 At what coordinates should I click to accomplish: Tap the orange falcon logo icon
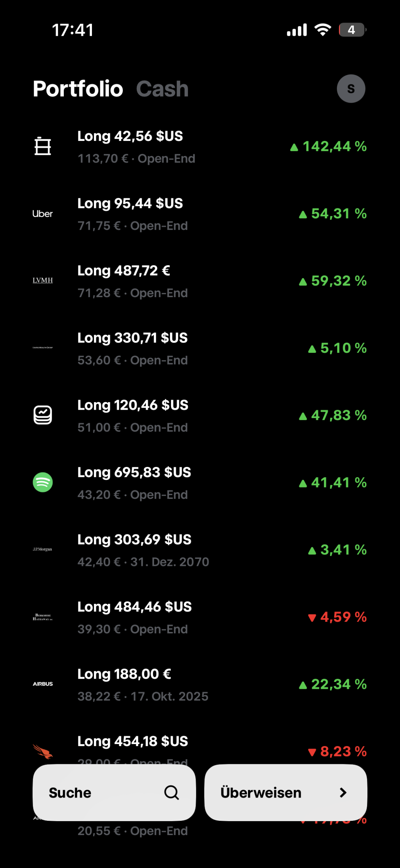(43, 751)
